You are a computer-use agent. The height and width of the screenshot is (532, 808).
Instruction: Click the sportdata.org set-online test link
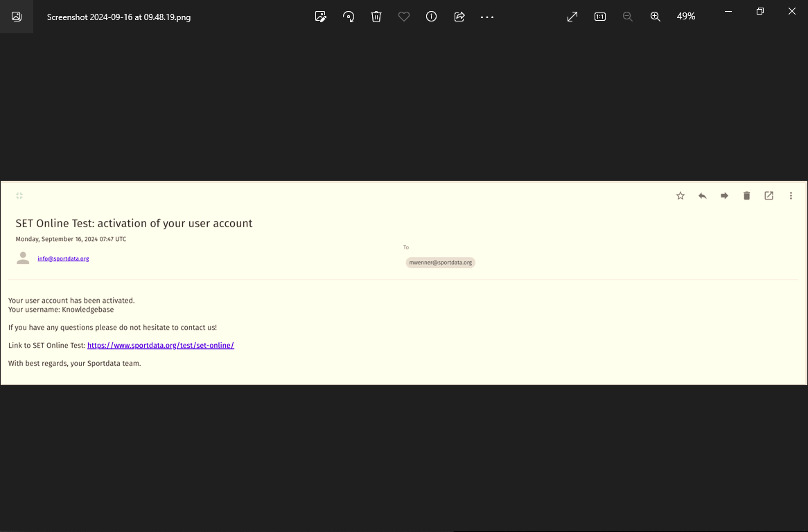(x=160, y=346)
